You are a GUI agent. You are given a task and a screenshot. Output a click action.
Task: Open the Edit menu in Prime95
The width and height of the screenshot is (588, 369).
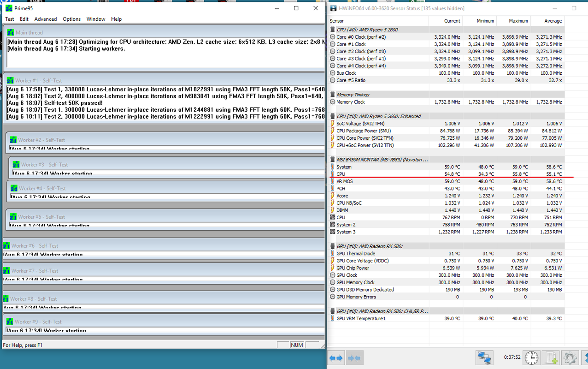tap(24, 19)
